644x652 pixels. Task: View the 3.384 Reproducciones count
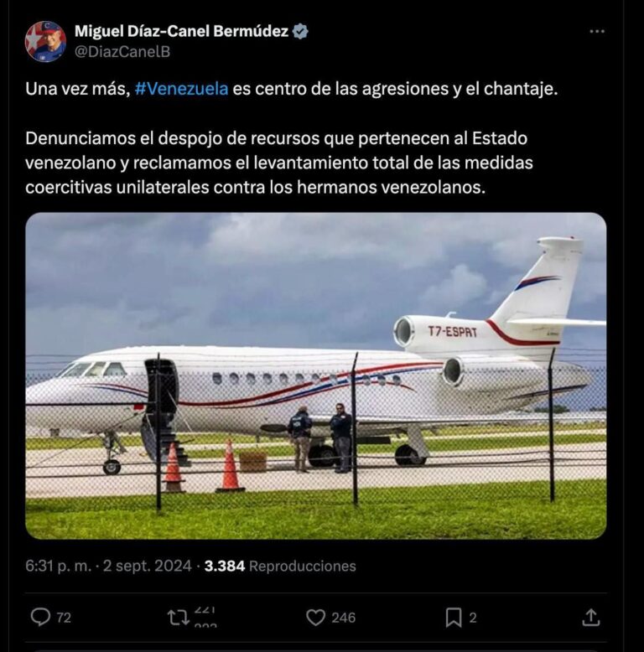pyautogui.click(x=280, y=566)
